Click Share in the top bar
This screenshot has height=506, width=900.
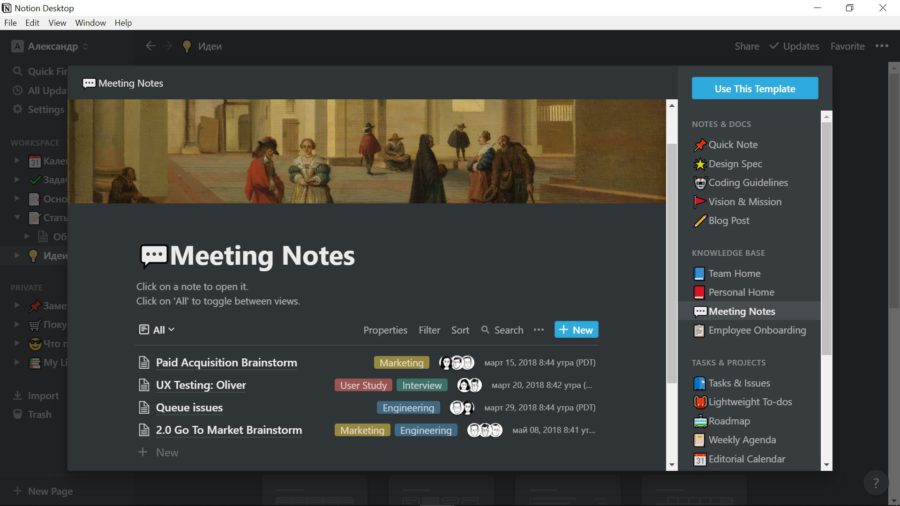pyautogui.click(x=747, y=46)
